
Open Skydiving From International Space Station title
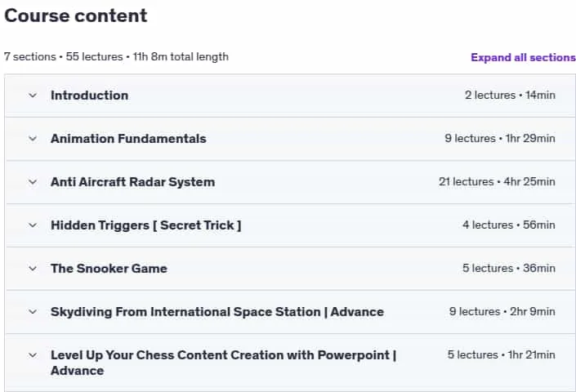click(x=217, y=312)
